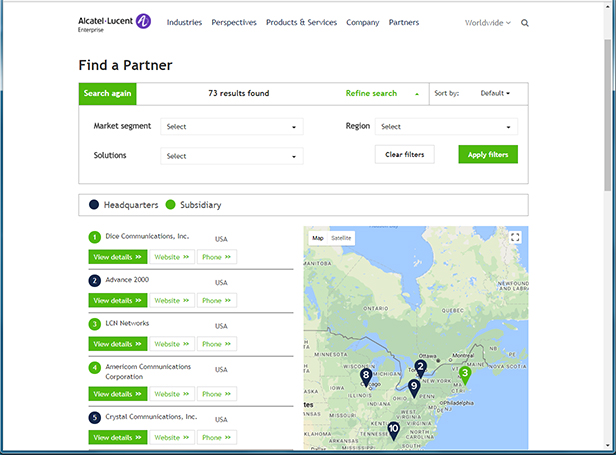Image resolution: width=616 pixels, height=455 pixels.
Task: Toggle fullscreen view on the map
Action: tap(515, 238)
